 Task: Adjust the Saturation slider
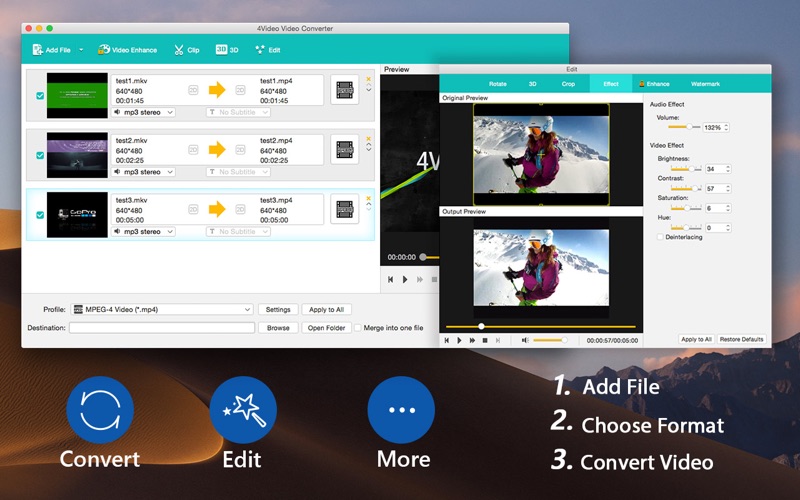(686, 208)
